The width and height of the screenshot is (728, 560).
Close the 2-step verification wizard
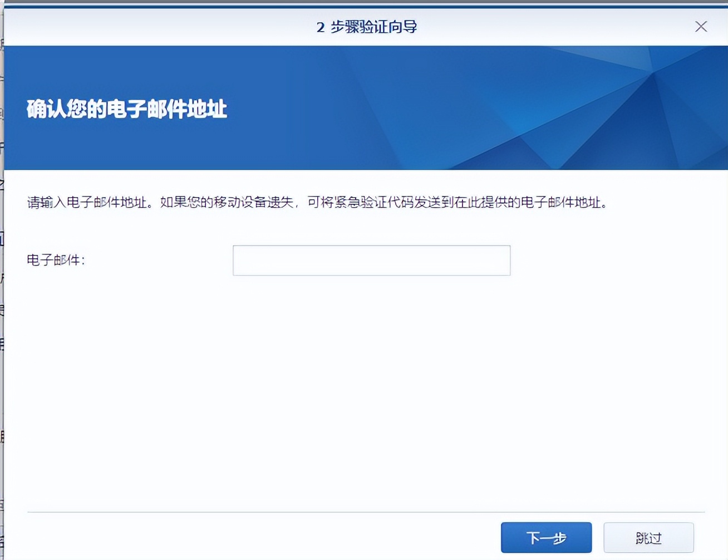coord(701,27)
